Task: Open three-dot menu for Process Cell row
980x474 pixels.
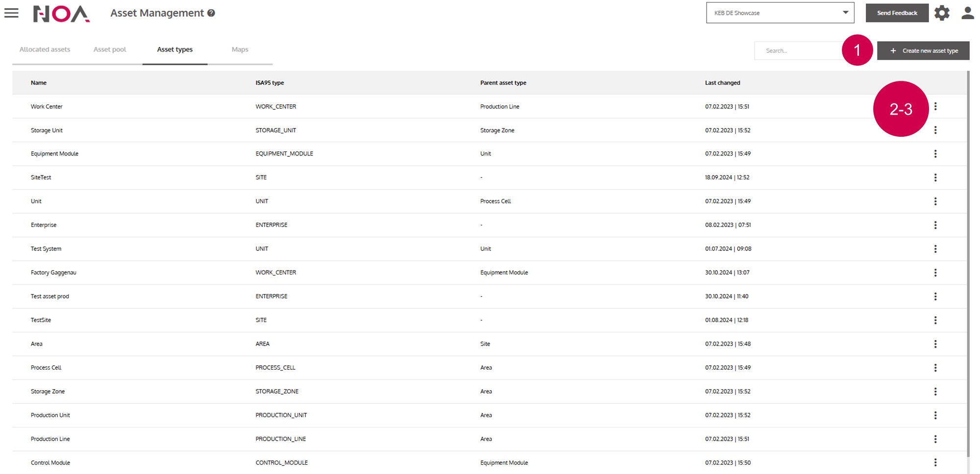Action: [935, 368]
